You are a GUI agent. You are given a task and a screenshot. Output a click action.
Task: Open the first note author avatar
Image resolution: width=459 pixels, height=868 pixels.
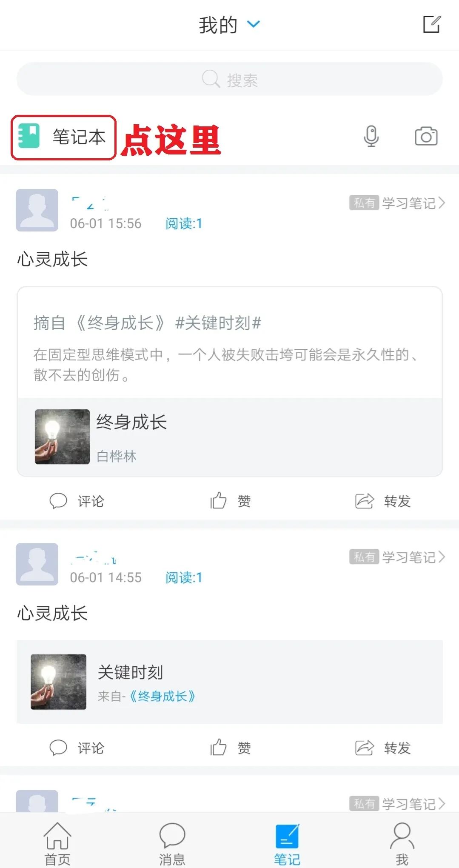point(37,210)
